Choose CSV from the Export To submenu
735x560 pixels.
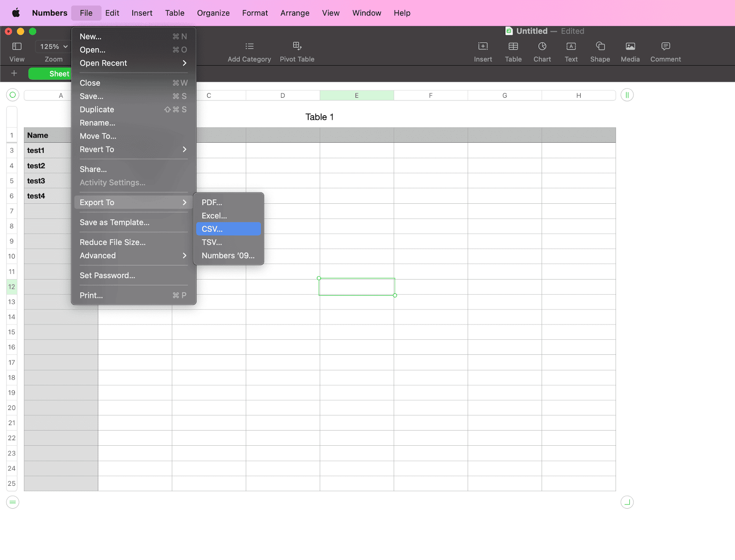(228, 229)
